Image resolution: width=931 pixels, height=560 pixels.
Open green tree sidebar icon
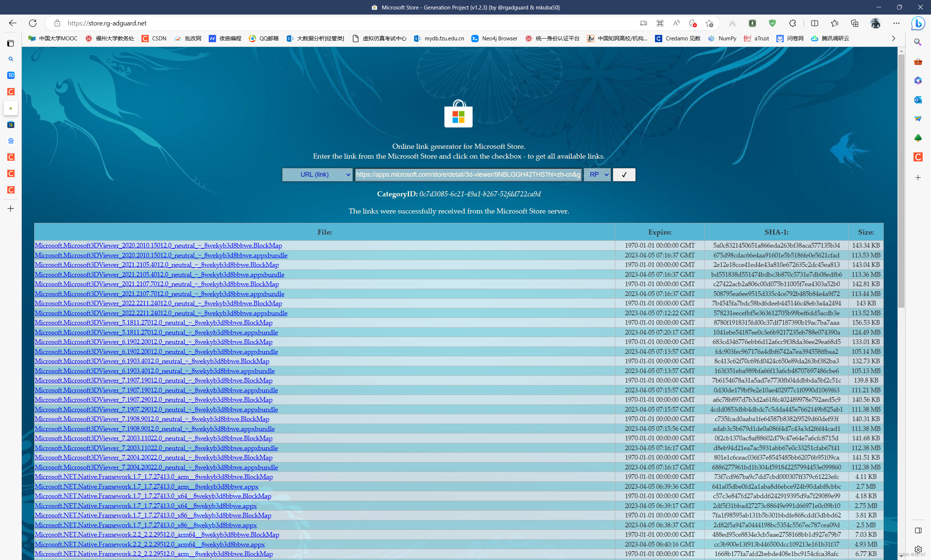coord(918,138)
